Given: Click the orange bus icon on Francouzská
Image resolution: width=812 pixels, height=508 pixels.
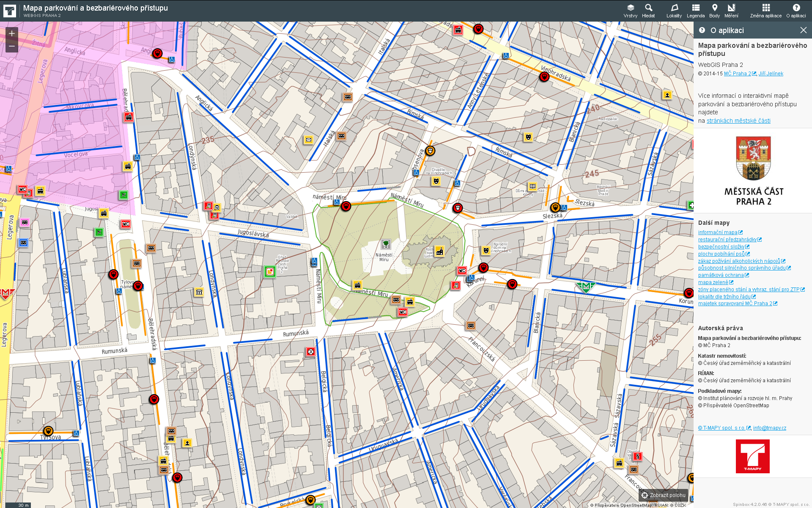Looking at the screenshot, I should coord(471,326).
